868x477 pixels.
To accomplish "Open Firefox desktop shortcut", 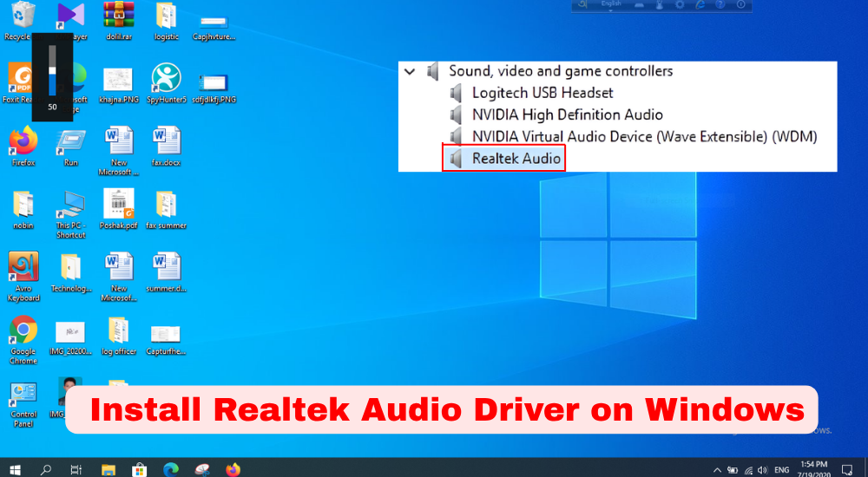I will click(23, 141).
